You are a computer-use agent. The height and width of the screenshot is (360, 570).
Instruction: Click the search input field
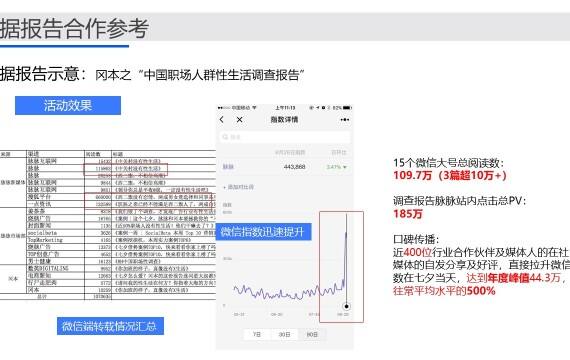click(x=285, y=137)
